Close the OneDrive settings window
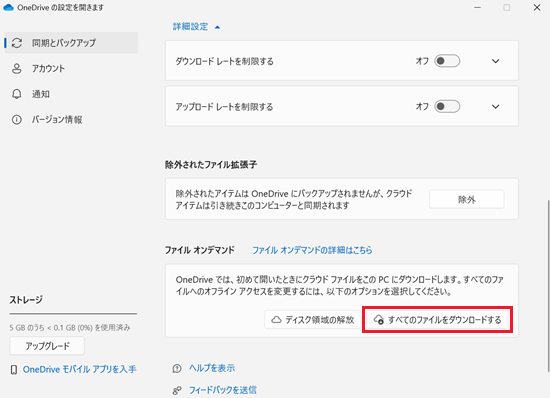Screen dimensions: 550x398 537,7
